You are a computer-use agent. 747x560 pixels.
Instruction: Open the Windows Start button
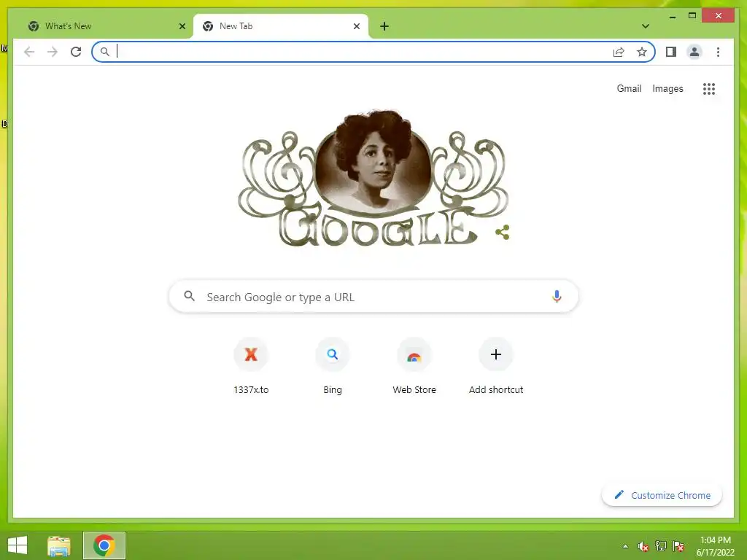tap(18, 545)
